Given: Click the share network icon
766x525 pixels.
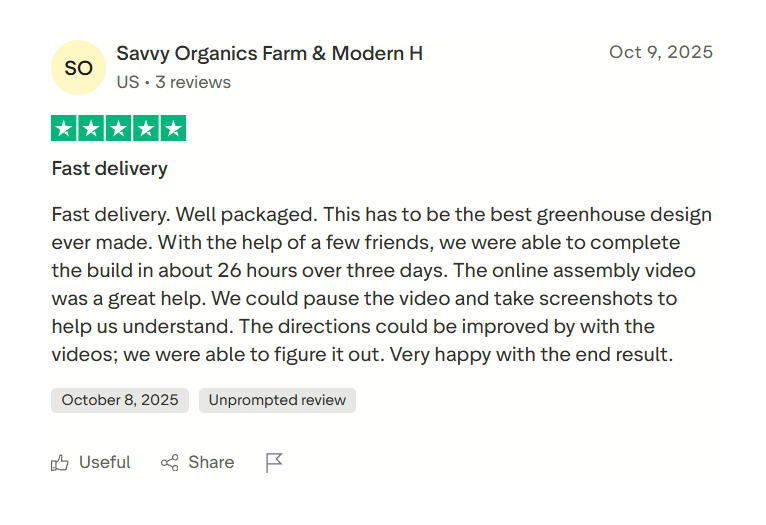Looking at the screenshot, I should 170,463.
